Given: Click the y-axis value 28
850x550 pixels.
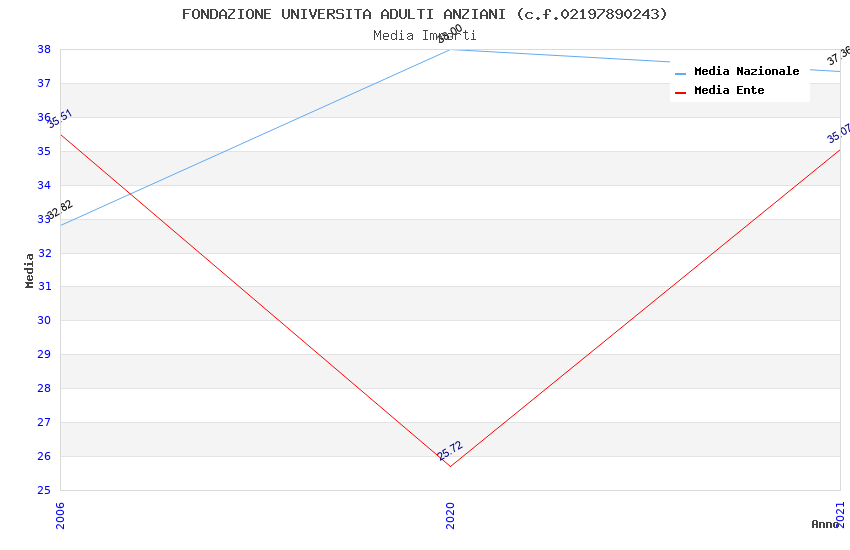Looking at the screenshot, I should (44, 388).
